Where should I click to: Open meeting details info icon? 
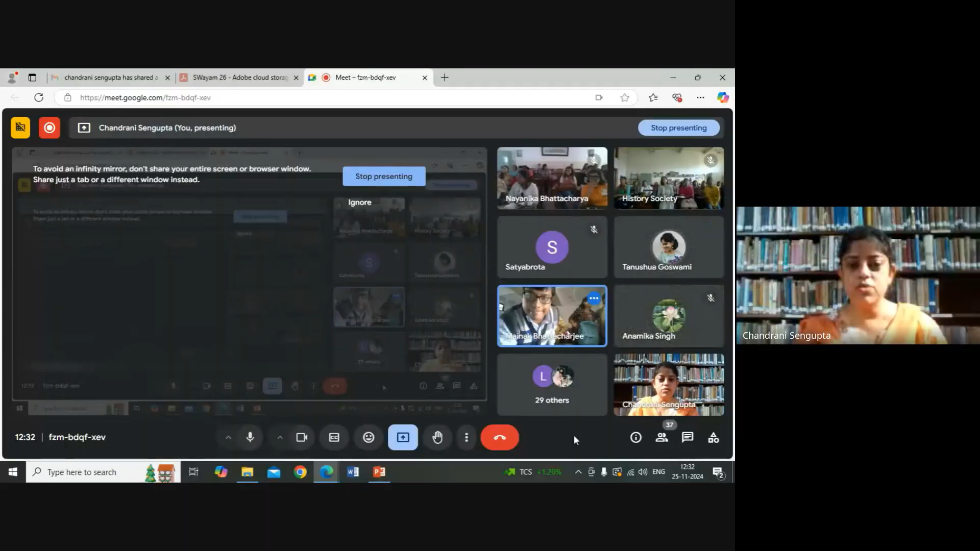coord(635,438)
